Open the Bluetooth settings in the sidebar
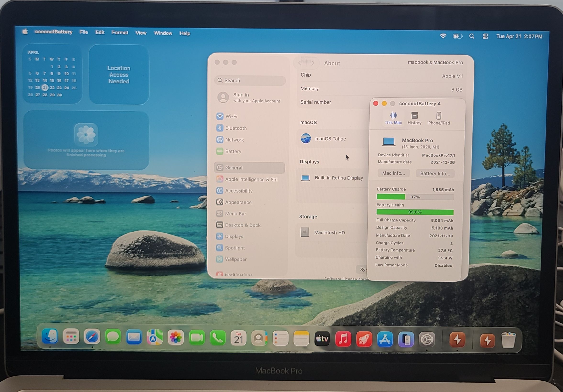 [236, 128]
